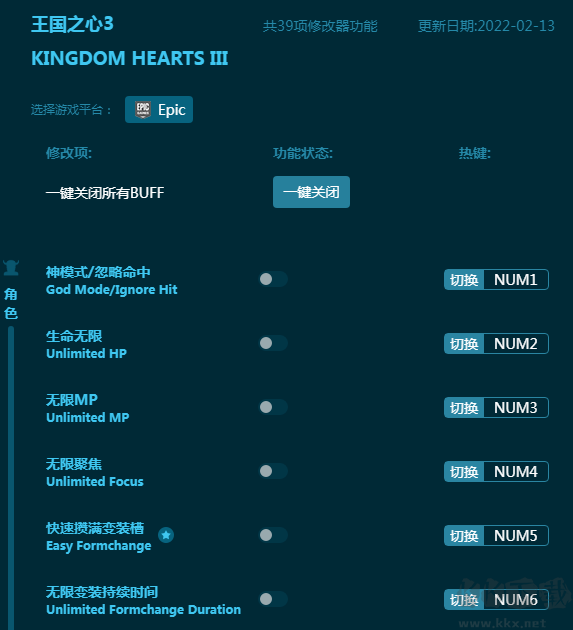Set the NUM5 hotkey field
The width and height of the screenshot is (573, 630).
pyautogui.click(x=516, y=536)
